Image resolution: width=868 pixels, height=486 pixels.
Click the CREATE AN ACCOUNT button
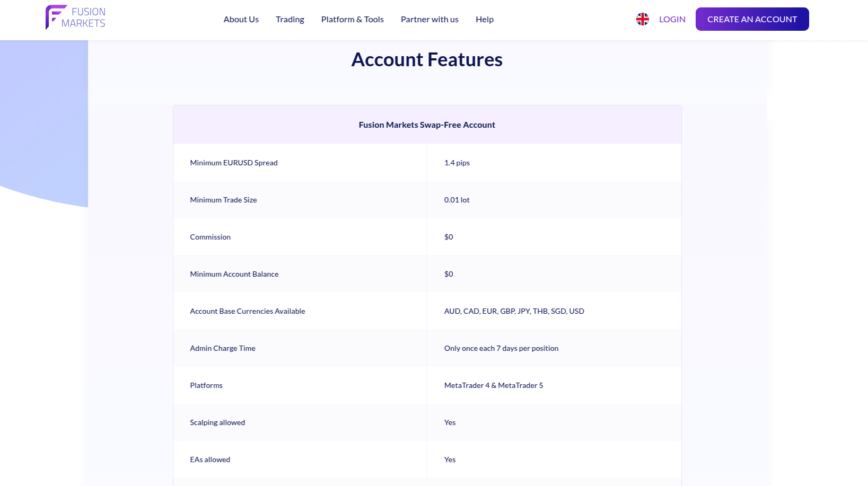click(x=752, y=19)
